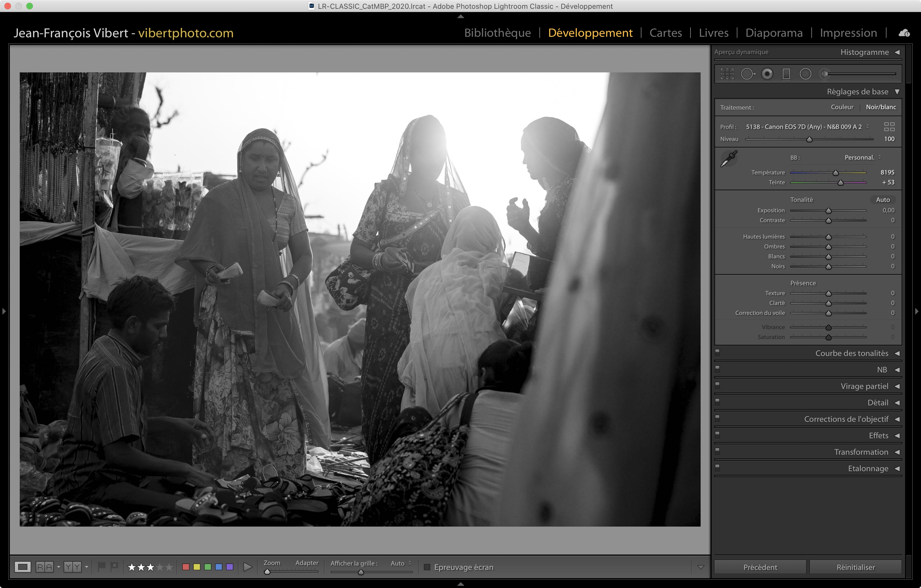Enable the Epreuvage écran checkbox
This screenshot has width=921, height=588.
(427, 567)
